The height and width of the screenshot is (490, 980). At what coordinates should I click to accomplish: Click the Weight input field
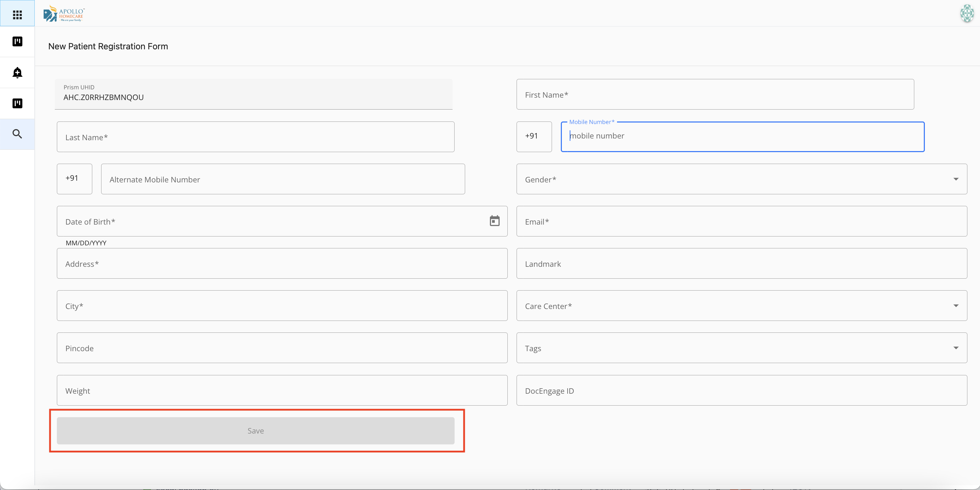[282, 390]
